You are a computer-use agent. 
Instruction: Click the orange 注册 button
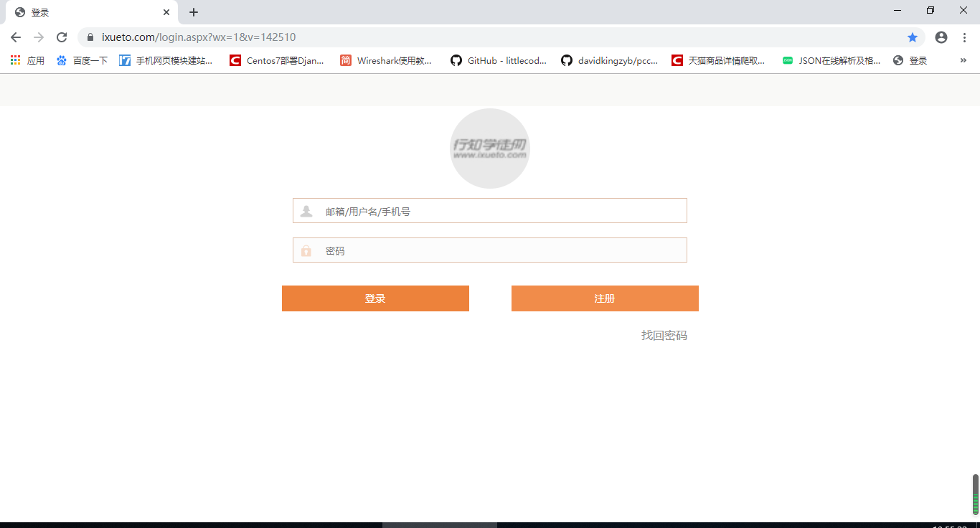click(605, 298)
